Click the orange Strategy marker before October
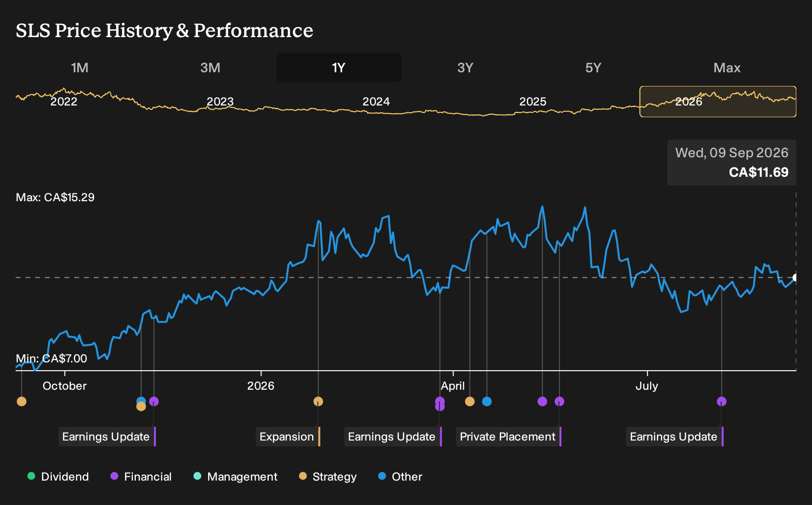The width and height of the screenshot is (812, 505). click(21, 401)
